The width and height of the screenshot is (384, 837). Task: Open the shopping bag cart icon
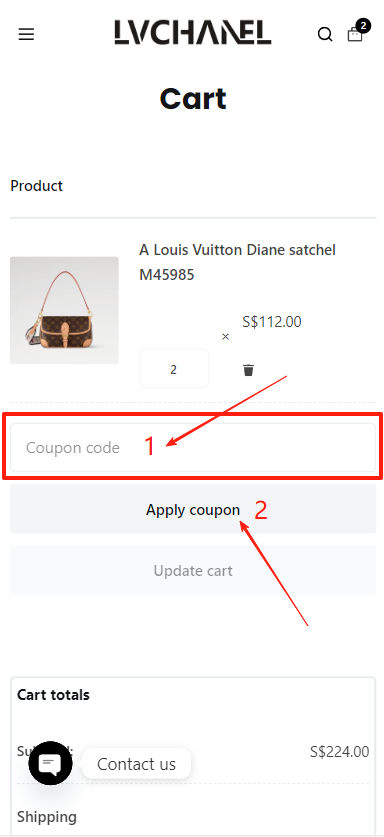coord(355,35)
